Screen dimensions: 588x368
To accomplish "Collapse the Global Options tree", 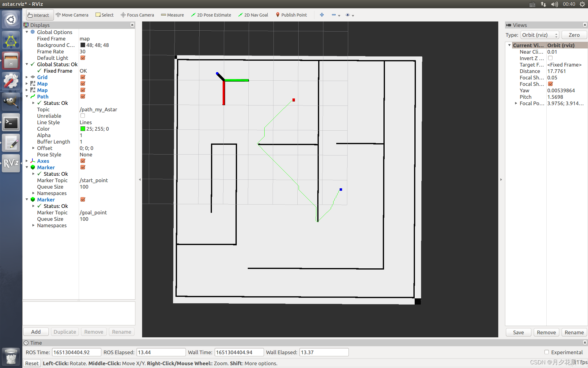I will click(x=27, y=32).
